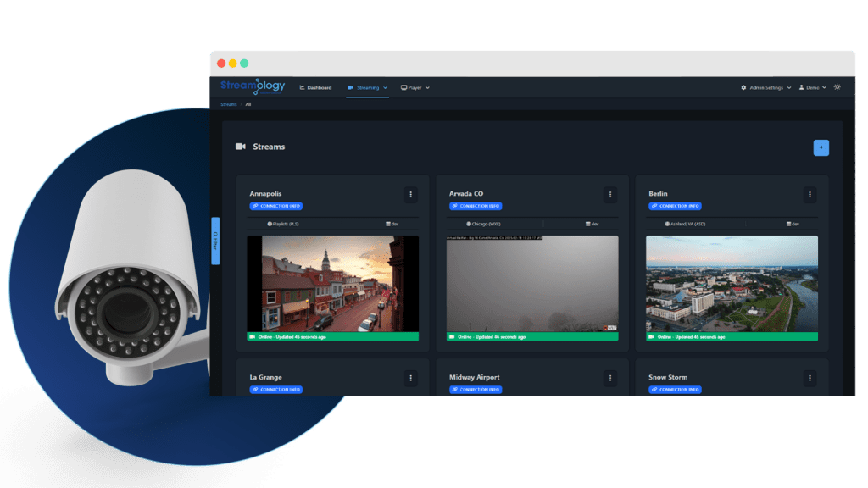Click the monitor icon beside Player

point(403,87)
